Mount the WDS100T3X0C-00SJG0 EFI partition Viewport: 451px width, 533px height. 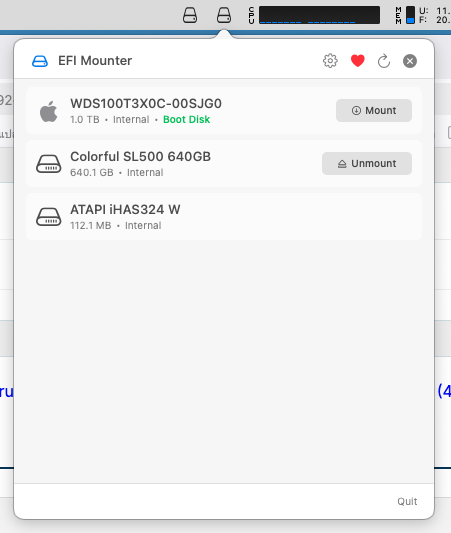coord(374,110)
